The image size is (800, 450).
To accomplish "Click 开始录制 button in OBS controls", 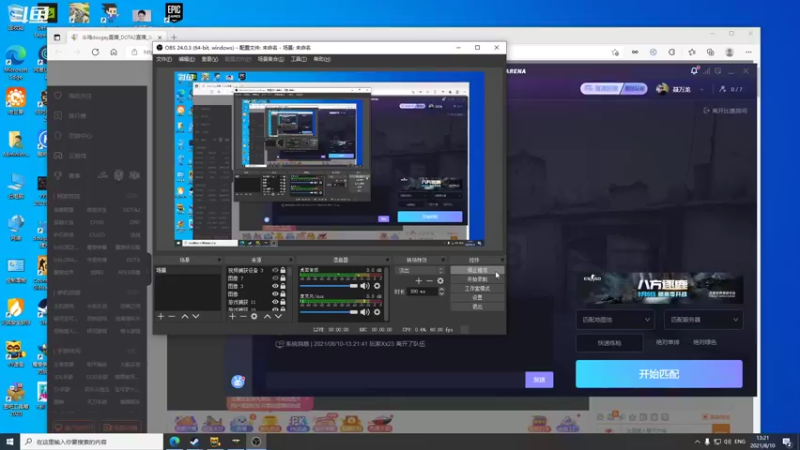I will pos(477,280).
